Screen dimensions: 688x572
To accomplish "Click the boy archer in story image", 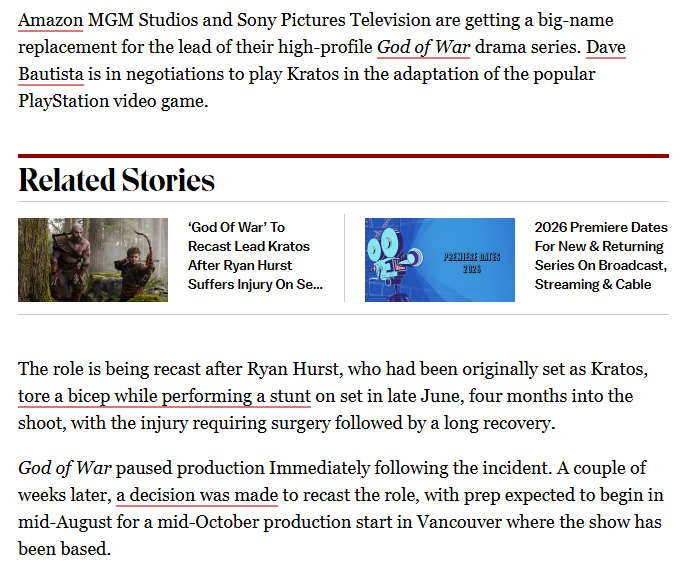I will (134, 272).
